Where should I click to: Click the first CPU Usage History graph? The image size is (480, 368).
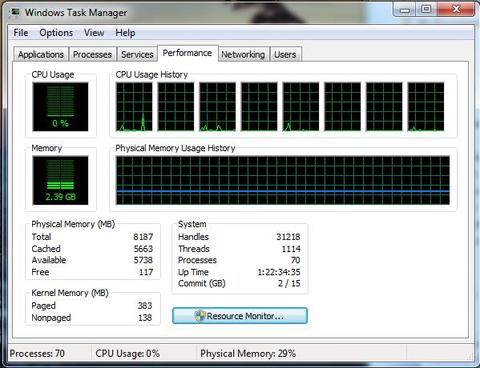134,107
